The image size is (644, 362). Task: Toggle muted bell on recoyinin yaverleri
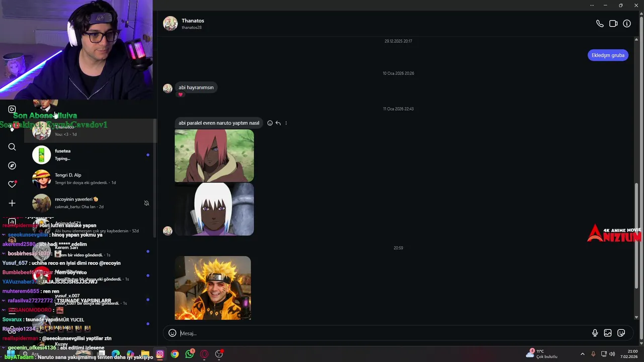tap(146, 203)
